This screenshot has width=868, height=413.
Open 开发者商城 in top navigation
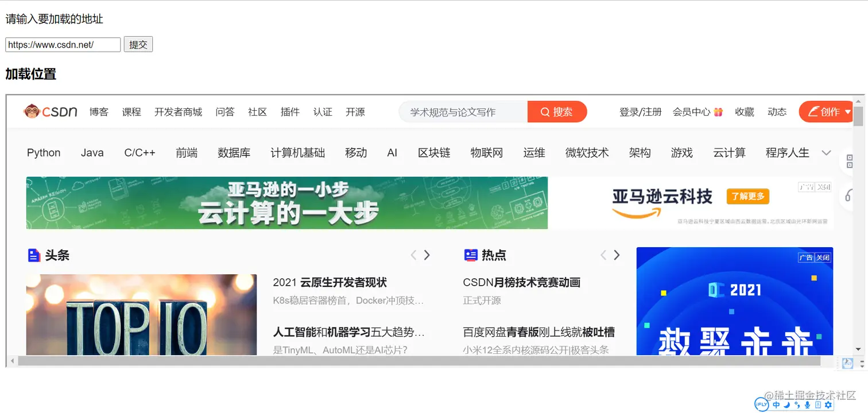tap(178, 112)
